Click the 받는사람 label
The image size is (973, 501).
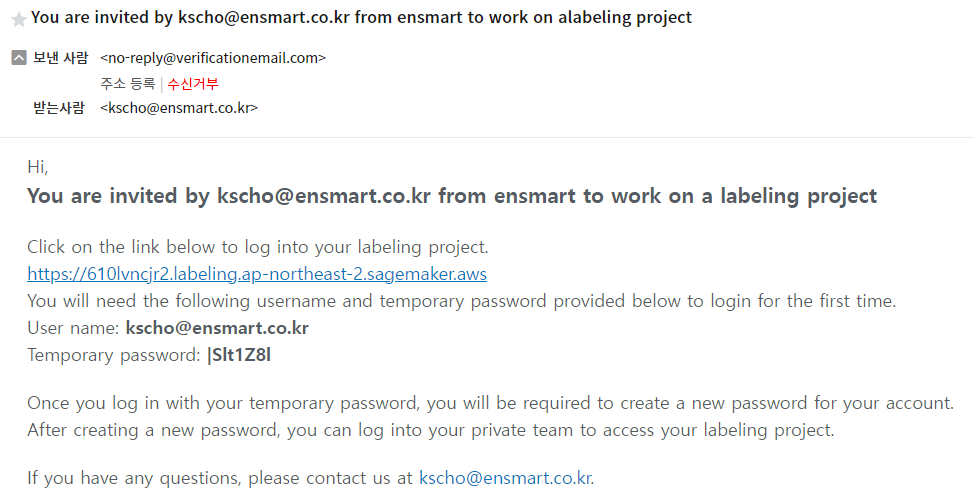[59, 108]
